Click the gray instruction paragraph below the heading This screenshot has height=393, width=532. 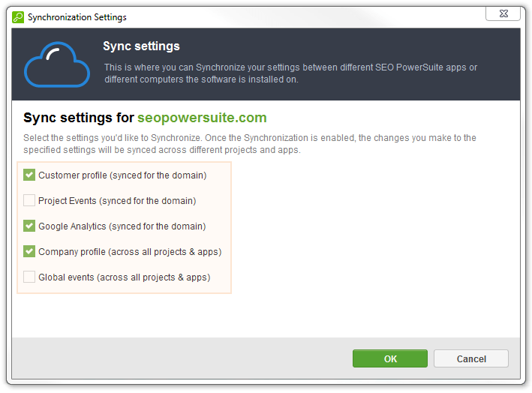pos(250,144)
